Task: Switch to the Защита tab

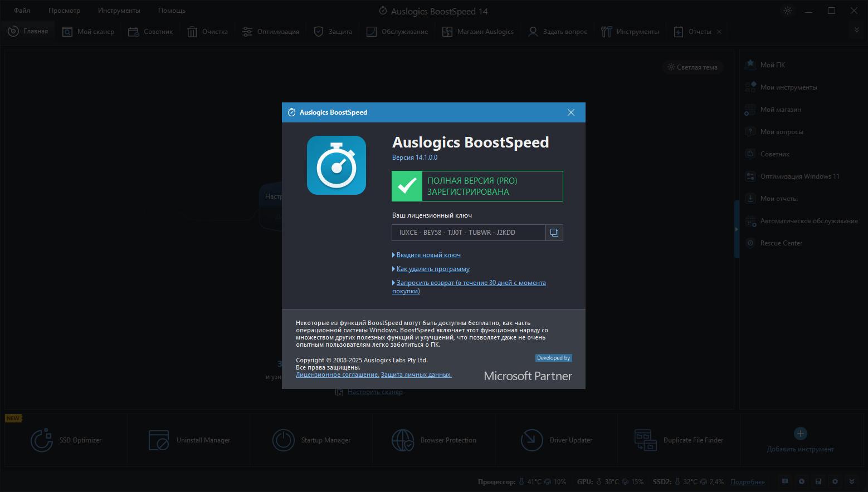Action: click(333, 32)
